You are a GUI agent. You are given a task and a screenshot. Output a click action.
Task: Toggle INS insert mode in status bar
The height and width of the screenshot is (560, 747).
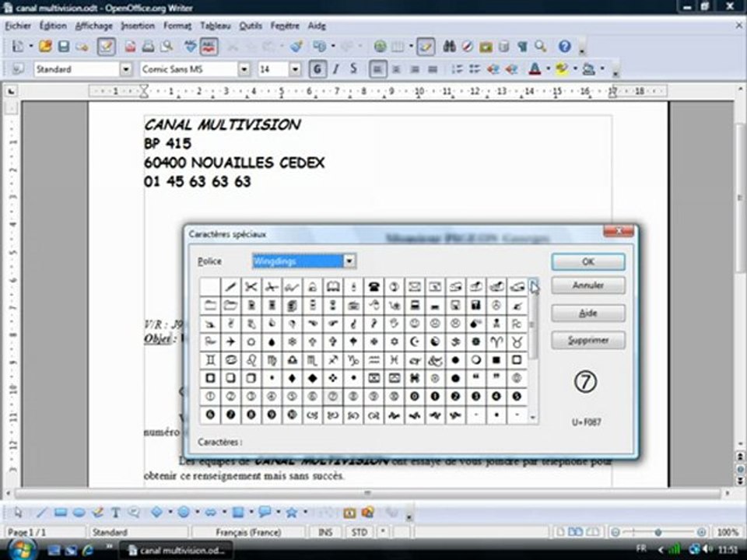click(x=325, y=532)
